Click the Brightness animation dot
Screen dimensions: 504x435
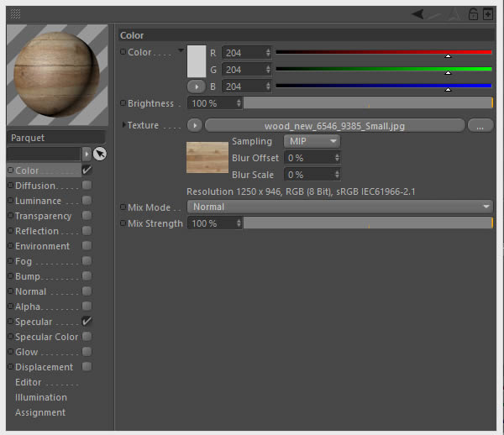click(x=123, y=103)
